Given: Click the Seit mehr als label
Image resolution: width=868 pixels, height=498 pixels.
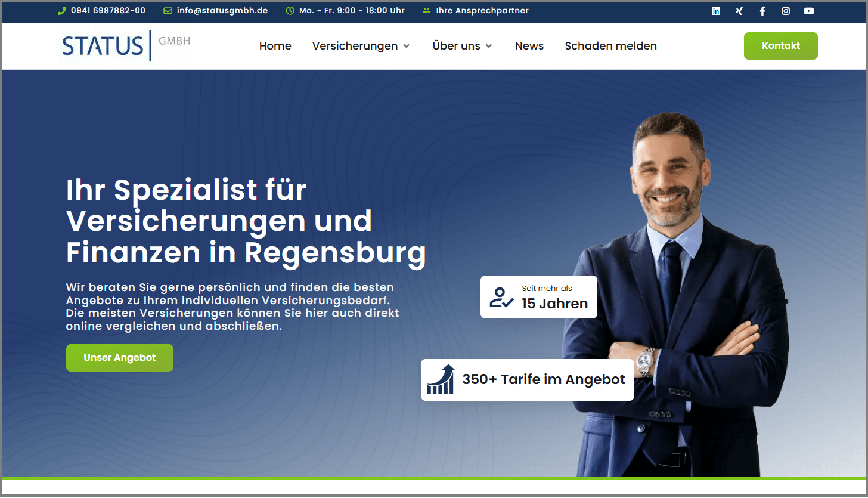Looking at the screenshot, I should coord(547,289).
